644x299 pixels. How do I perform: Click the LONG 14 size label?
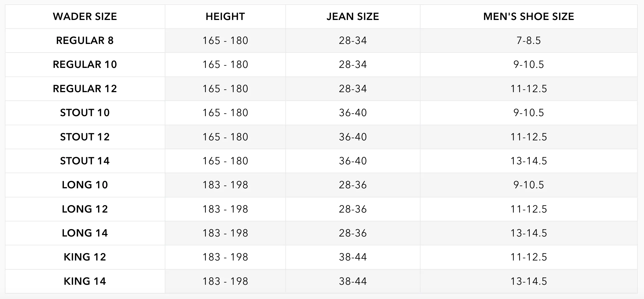[x=85, y=233]
